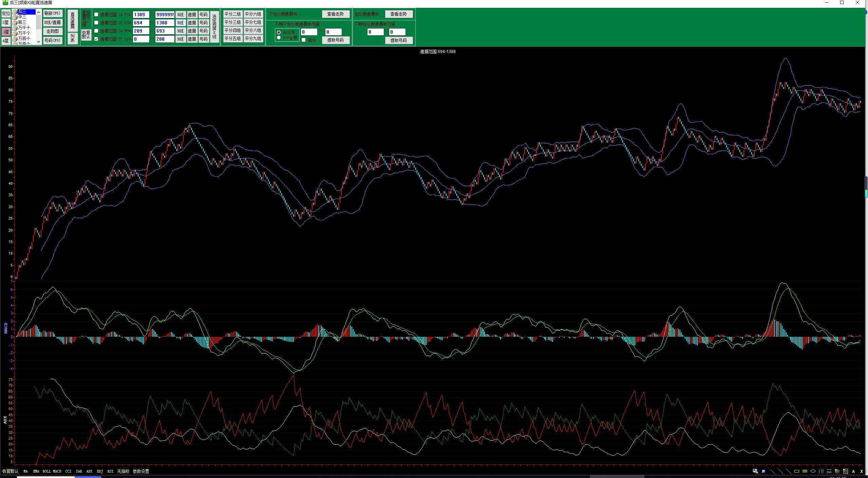Screen dimensions: 868x478
Task: Click the 平分九组 button
Action: pos(253,39)
